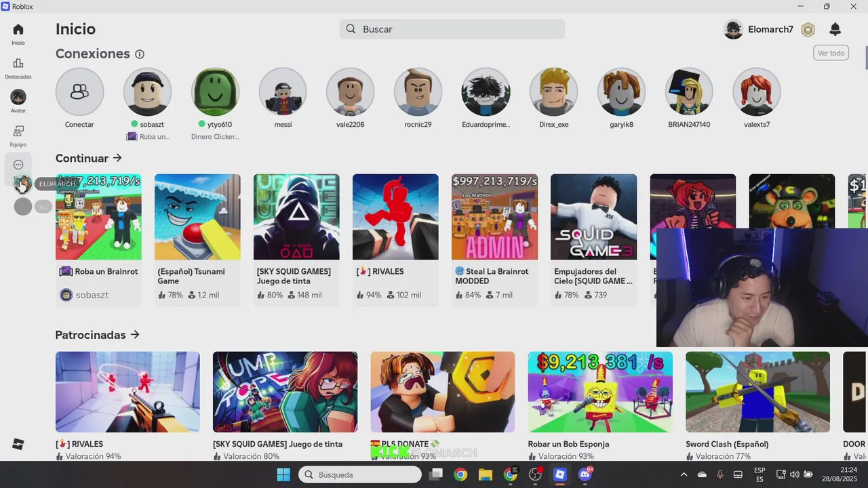Open Roba un Brainrot game thumbnail
Screen dimensions: 868x488
pyautogui.click(x=98, y=217)
